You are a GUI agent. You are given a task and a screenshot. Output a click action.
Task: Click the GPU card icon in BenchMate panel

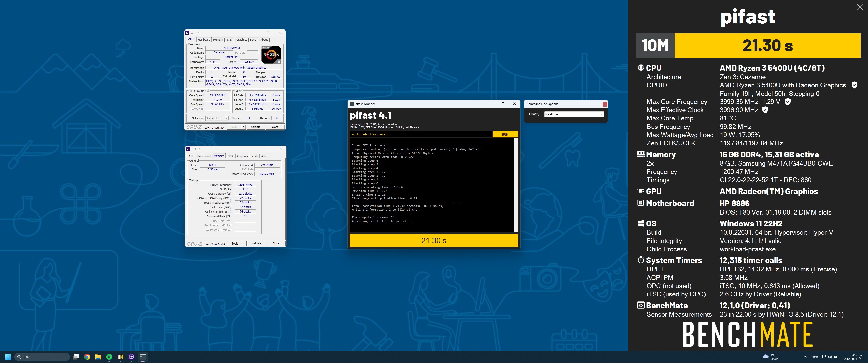coord(641,191)
